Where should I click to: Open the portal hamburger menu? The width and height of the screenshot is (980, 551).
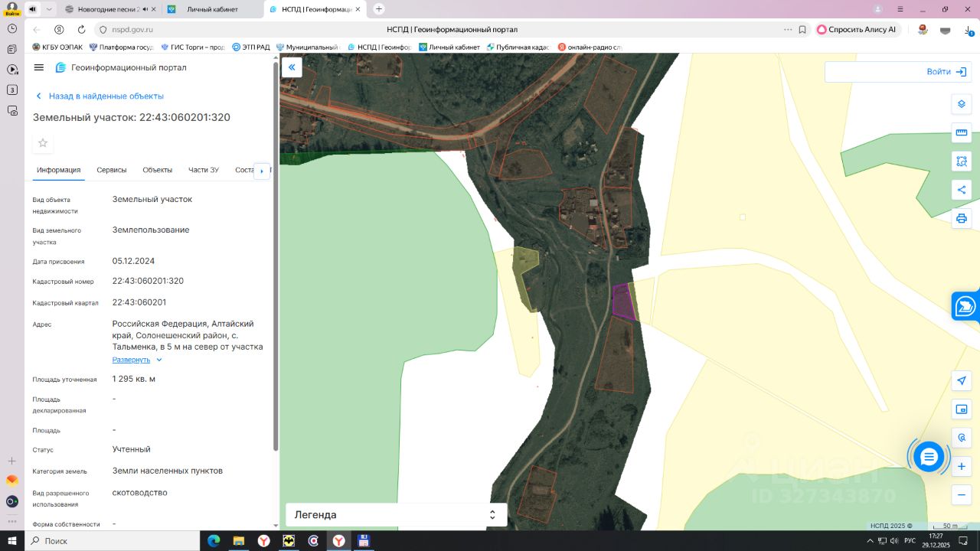coord(39,67)
